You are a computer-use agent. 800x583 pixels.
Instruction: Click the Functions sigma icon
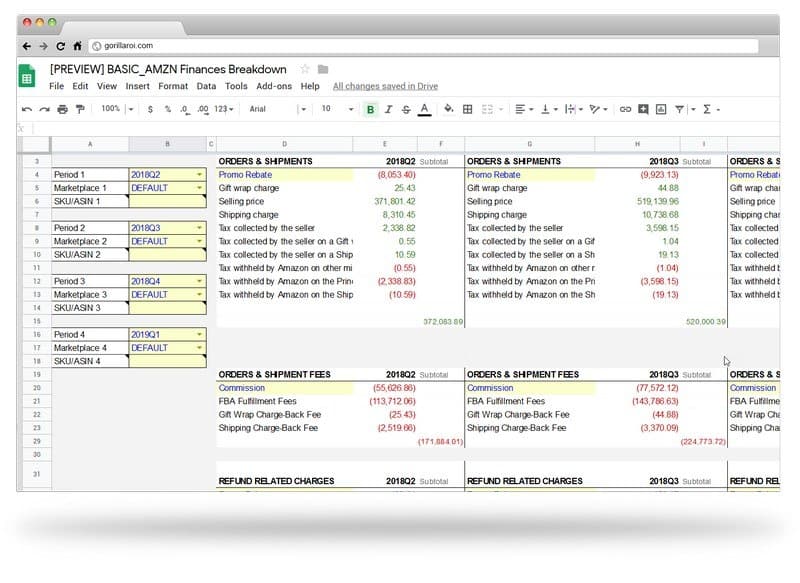707,109
